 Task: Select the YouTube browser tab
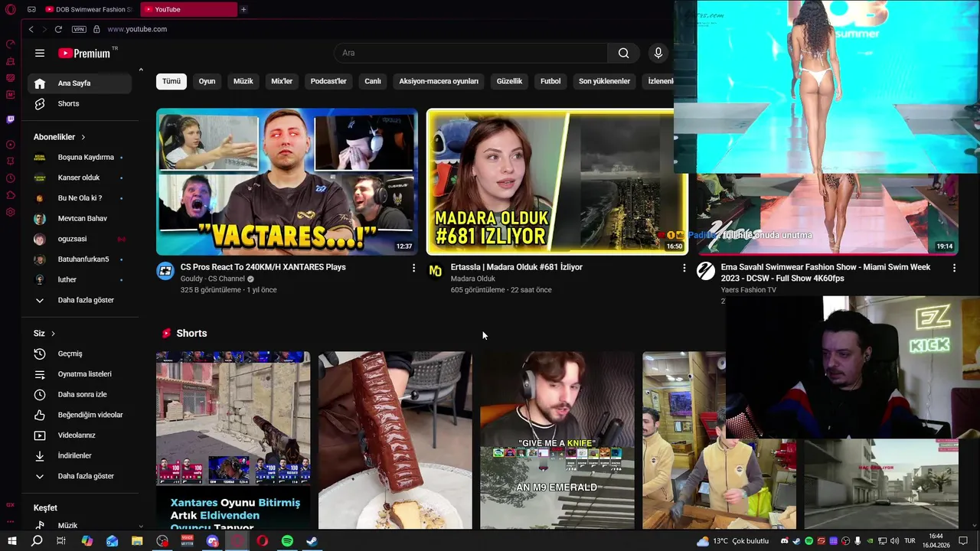pos(189,9)
